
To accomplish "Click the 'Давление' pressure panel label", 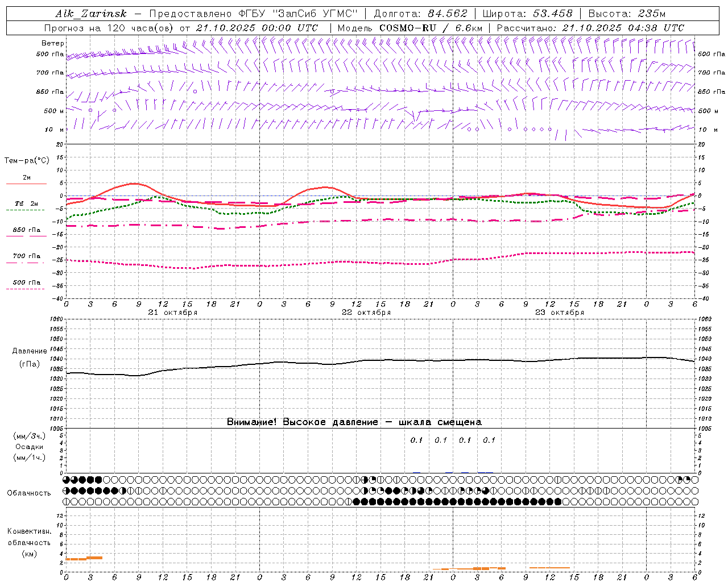I will click(x=30, y=351).
